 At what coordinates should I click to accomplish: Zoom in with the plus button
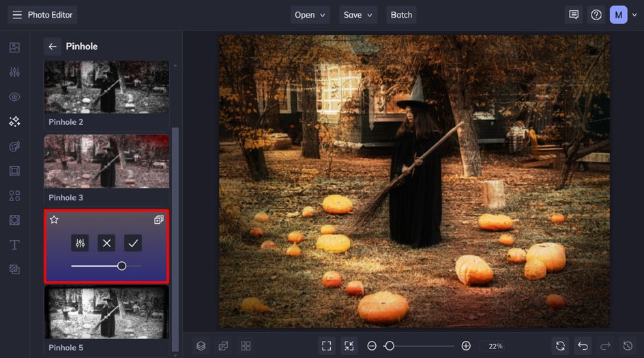pos(466,346)
